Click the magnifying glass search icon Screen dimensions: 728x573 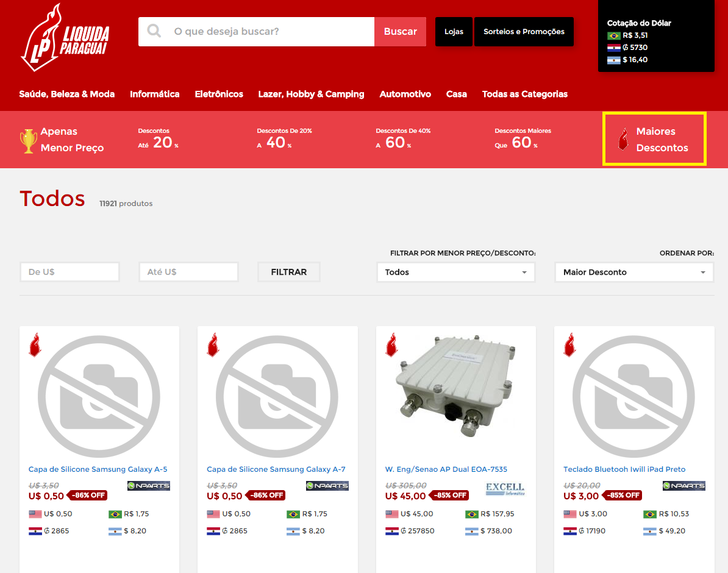click(x=154, y=31)
